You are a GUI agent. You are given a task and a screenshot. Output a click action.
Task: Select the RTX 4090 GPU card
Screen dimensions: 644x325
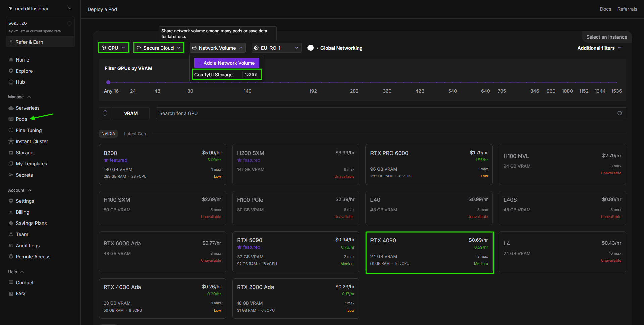(x=430, y=252)
